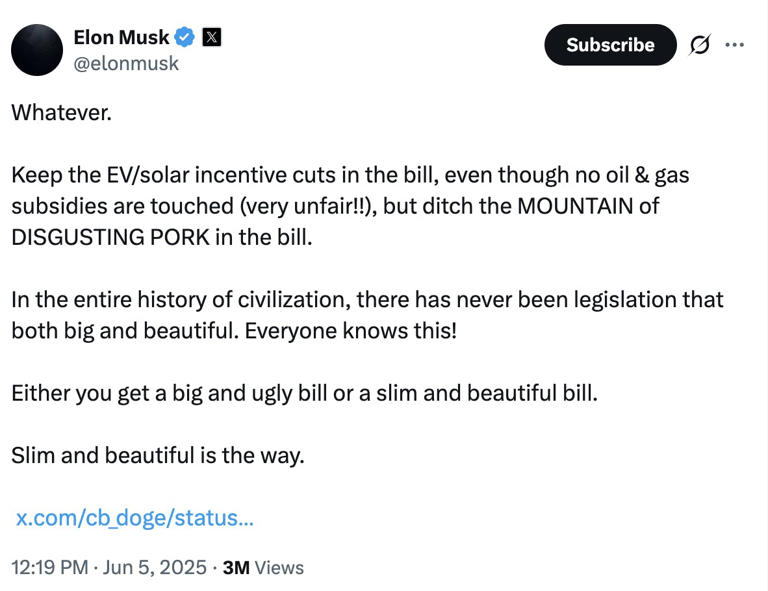The image size is (768, 591).
Task: Click the Grok explain post icon
Action: (700, 45)
